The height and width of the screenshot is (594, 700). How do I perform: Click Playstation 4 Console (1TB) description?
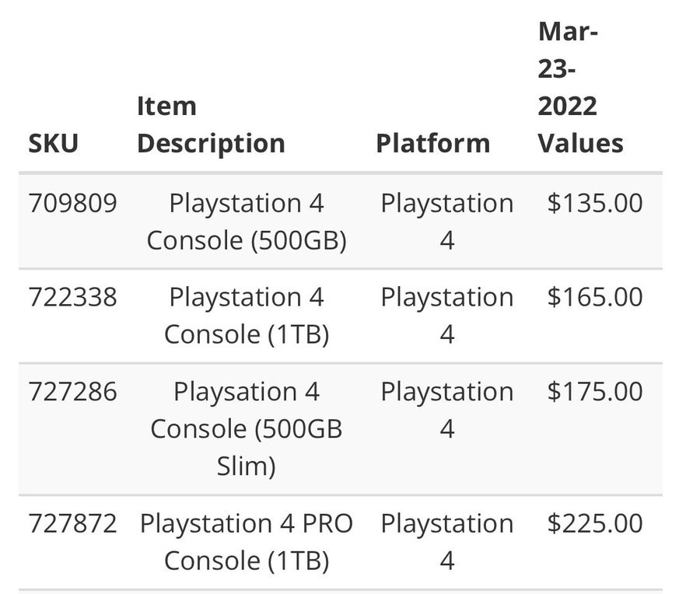pos(247,316)
